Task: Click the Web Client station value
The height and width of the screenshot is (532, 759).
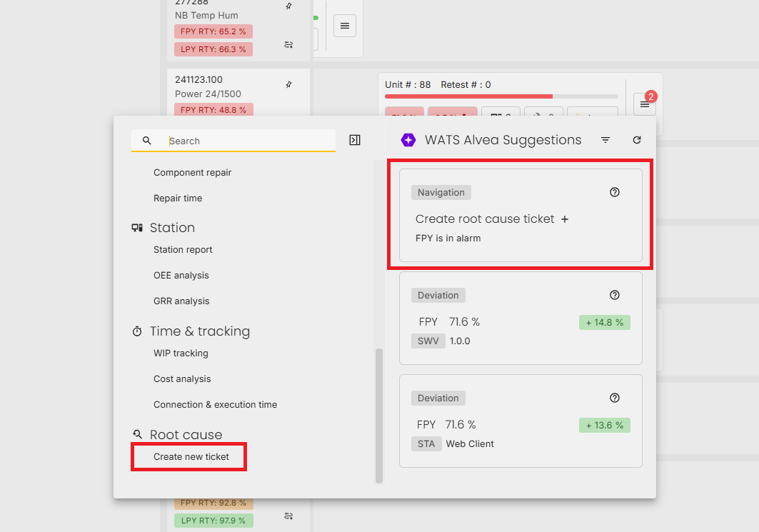Action: tap(470, 443)
